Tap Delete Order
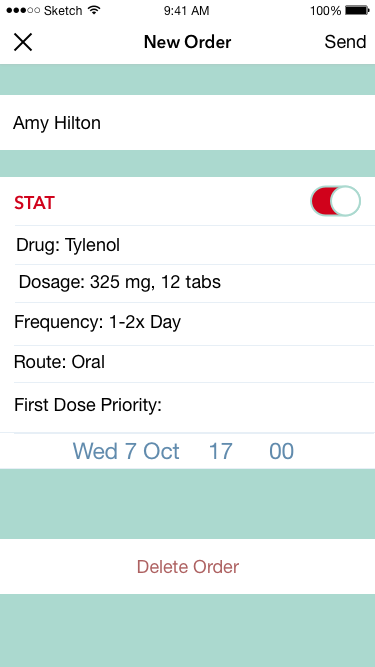375x667 pixels. [188, 567]
